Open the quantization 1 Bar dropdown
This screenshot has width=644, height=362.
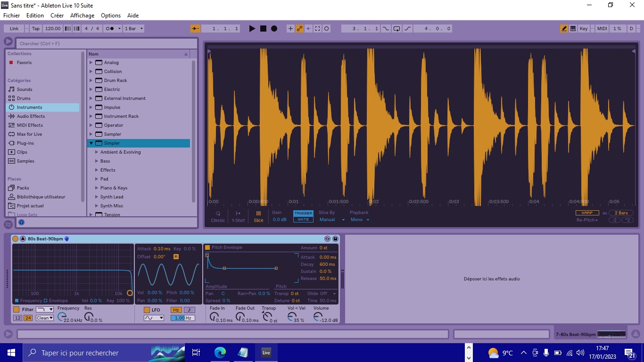134,29
